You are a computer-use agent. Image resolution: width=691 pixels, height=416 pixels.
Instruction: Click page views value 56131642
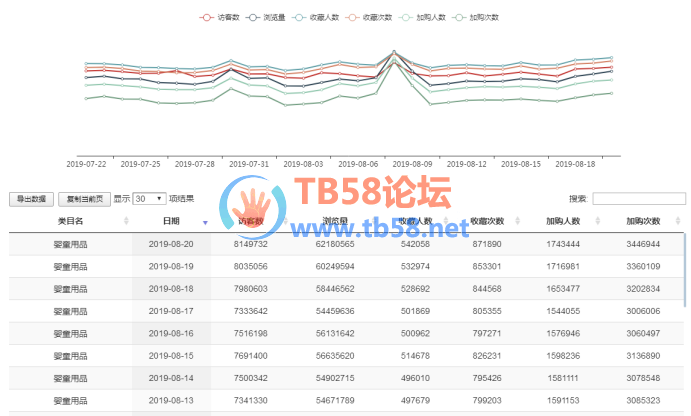[x=335, y=334]
